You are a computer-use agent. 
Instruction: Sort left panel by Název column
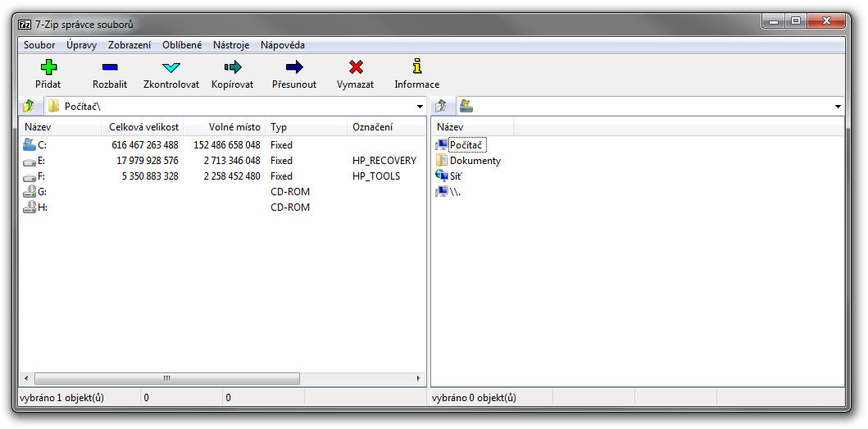click(x=61, y=127)
